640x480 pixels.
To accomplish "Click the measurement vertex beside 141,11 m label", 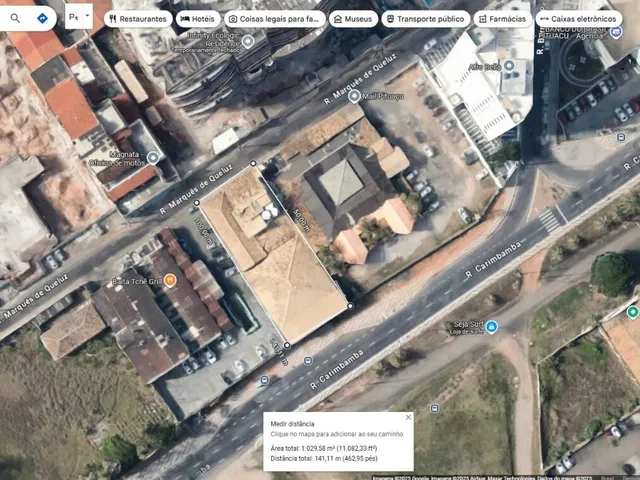I will [x=287, y=345].
